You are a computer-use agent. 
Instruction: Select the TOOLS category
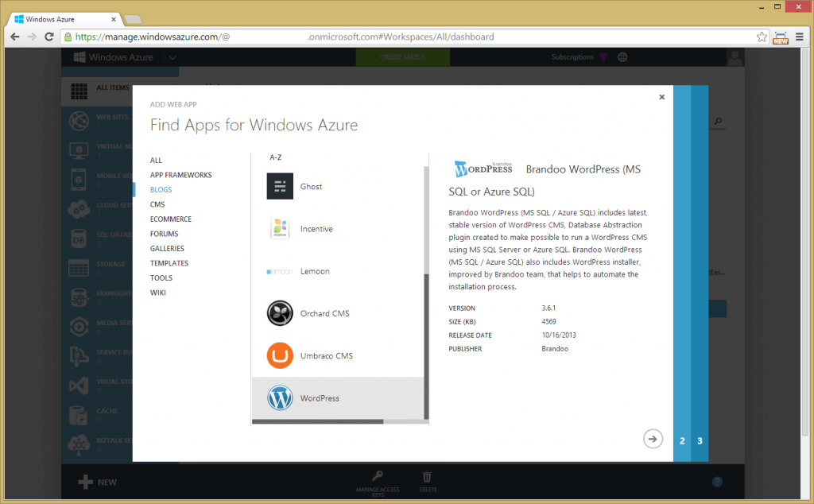161,277
